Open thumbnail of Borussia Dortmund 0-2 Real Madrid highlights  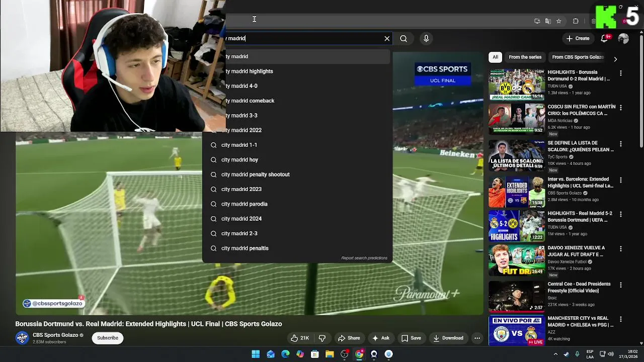(x=517, y=84)
